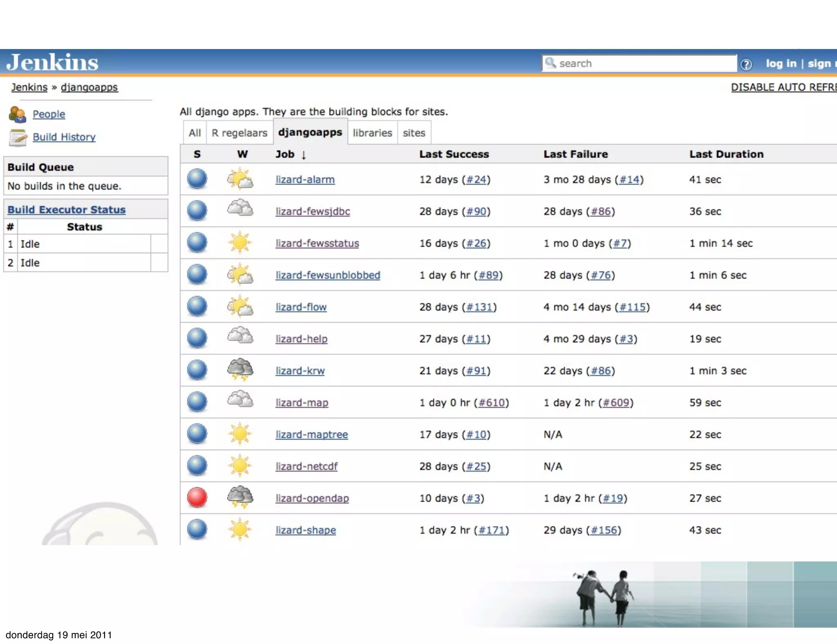The width and height of the screenshot is (837, 644).
Task: Click the cloudy weather icon for lizard-map
Action: pos(240,399)
